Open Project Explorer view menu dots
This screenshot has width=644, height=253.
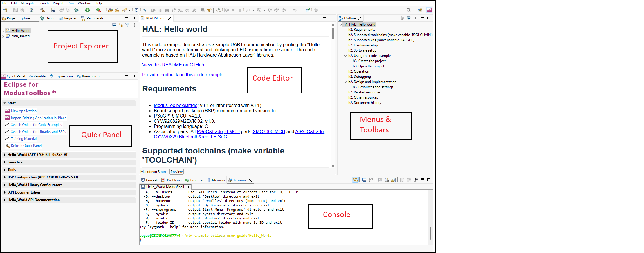click(134, 25)
